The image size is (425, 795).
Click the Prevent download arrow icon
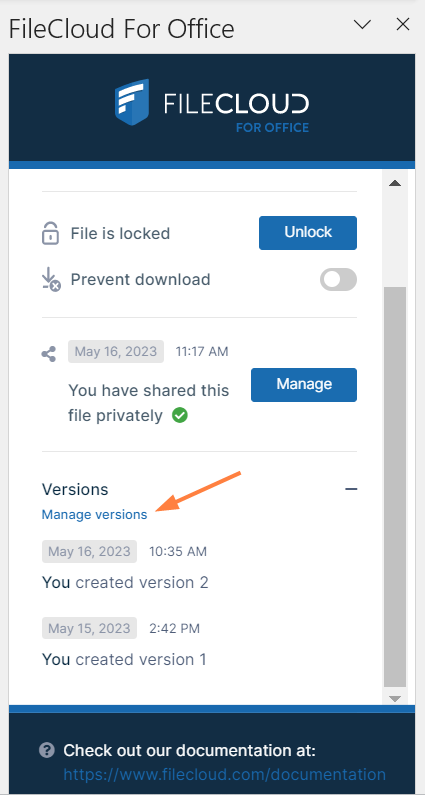tap(51, 280)
